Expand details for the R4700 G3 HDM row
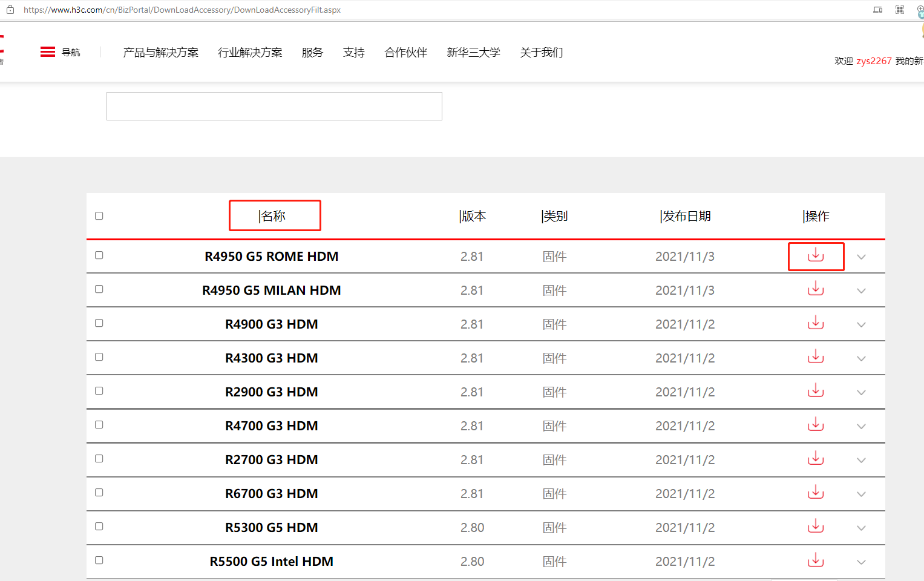Image resolution: width=924 pixels, height=581 pixels. coord(862,427)
